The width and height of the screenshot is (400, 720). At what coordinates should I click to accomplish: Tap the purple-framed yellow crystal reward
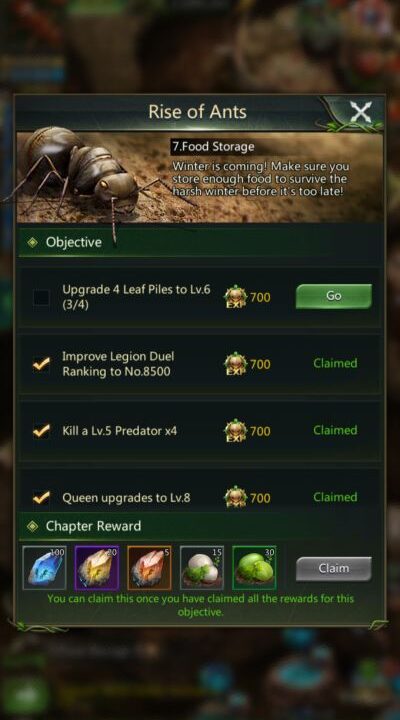point(97,568)
